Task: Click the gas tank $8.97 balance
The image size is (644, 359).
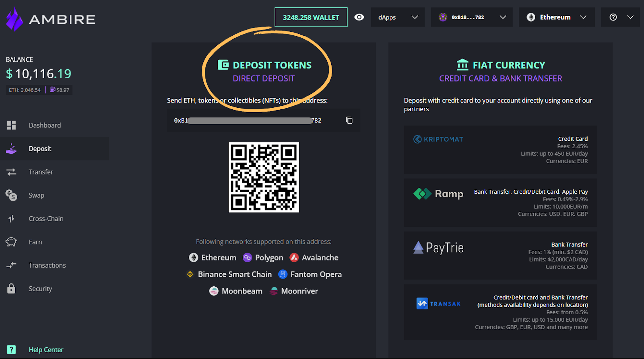Action: click(x=60, y=90)
